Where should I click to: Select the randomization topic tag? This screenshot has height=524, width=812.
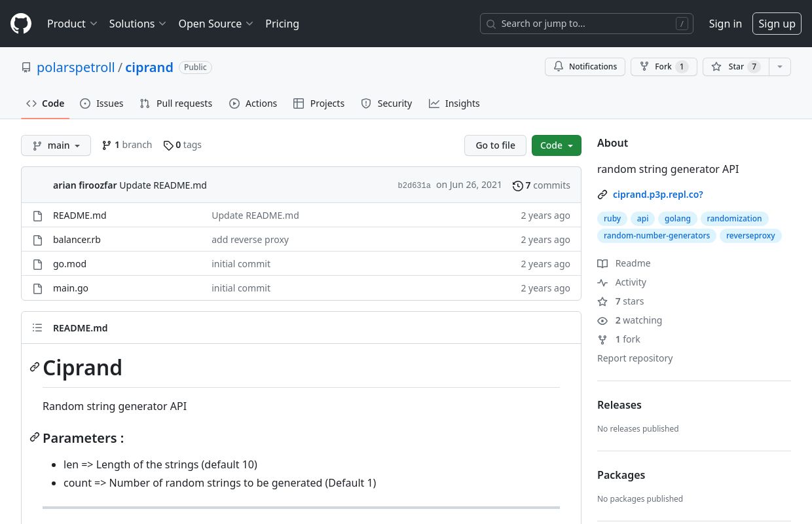[734, 219]
